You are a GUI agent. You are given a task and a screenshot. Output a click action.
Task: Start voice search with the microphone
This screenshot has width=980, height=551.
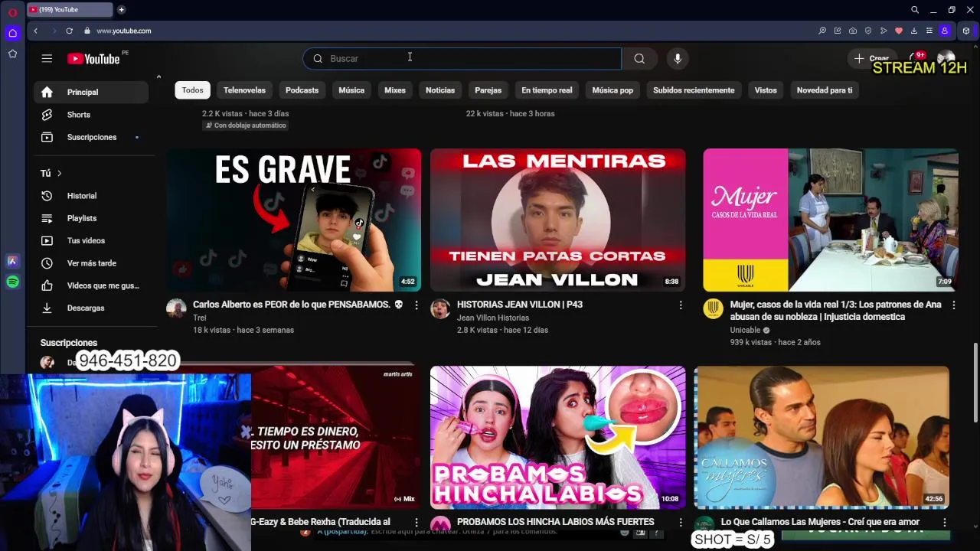pyautogui.click(x=677, y=58)
